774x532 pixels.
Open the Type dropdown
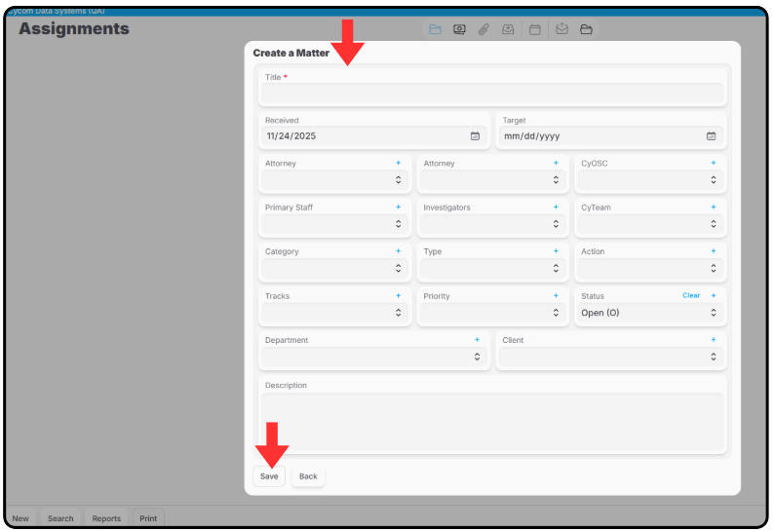(492, 268)
